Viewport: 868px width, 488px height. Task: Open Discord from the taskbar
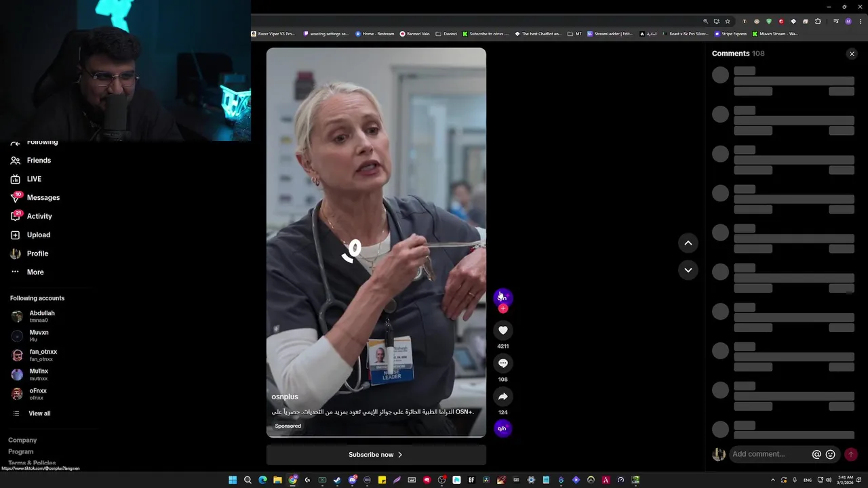pos(352,480)
